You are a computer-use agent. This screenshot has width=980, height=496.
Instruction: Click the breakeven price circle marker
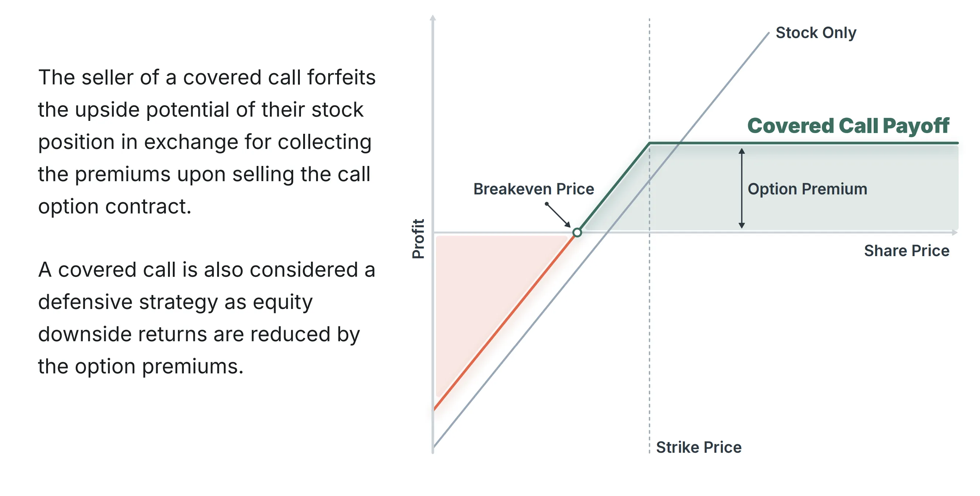(577, 232)
